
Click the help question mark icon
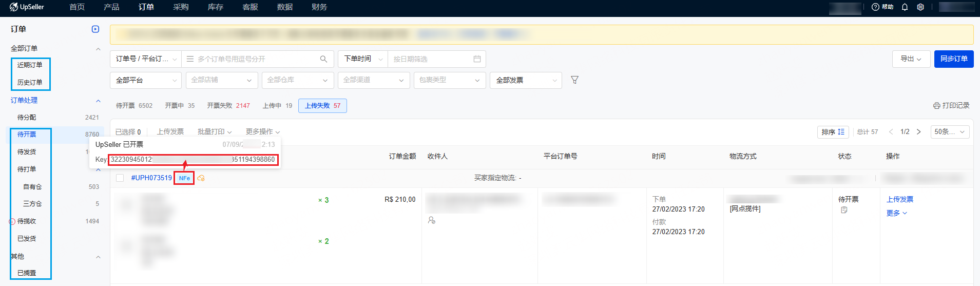pos(875,7)
